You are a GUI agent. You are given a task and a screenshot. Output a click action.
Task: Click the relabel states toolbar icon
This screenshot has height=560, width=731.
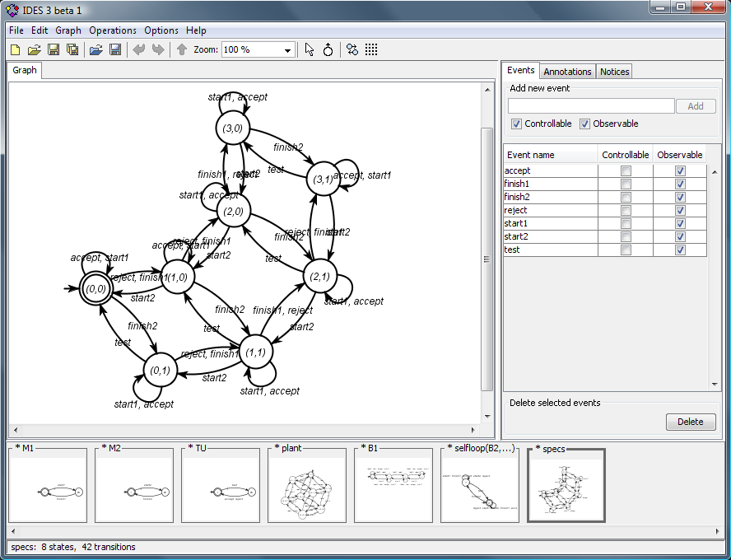(352, 49)
